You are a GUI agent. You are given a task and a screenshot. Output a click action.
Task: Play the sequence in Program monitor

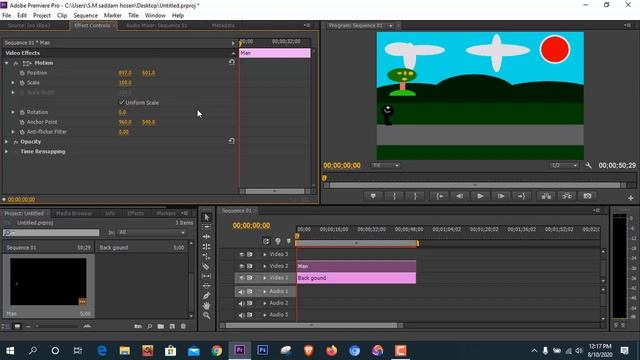[x=480, y=196]
